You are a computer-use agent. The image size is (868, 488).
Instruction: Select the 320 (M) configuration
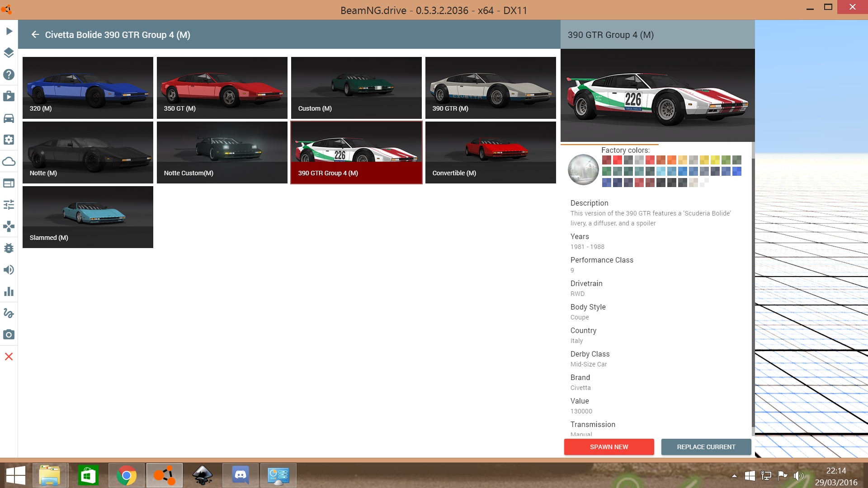[x=88, y=88]
